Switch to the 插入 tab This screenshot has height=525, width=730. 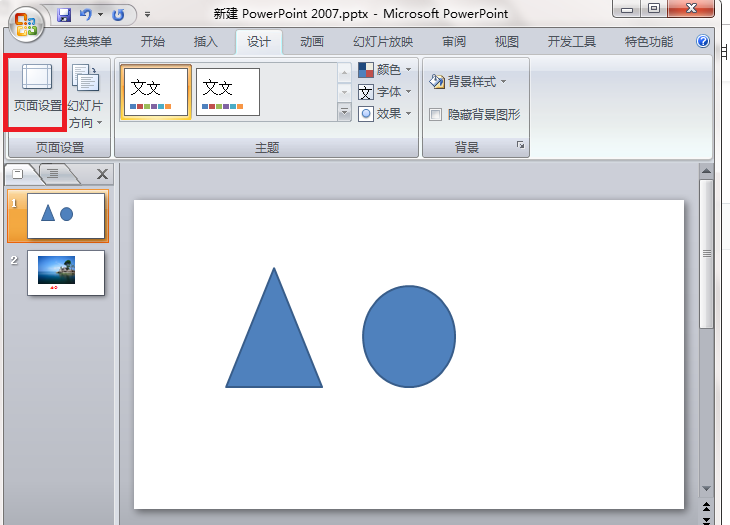205,42
